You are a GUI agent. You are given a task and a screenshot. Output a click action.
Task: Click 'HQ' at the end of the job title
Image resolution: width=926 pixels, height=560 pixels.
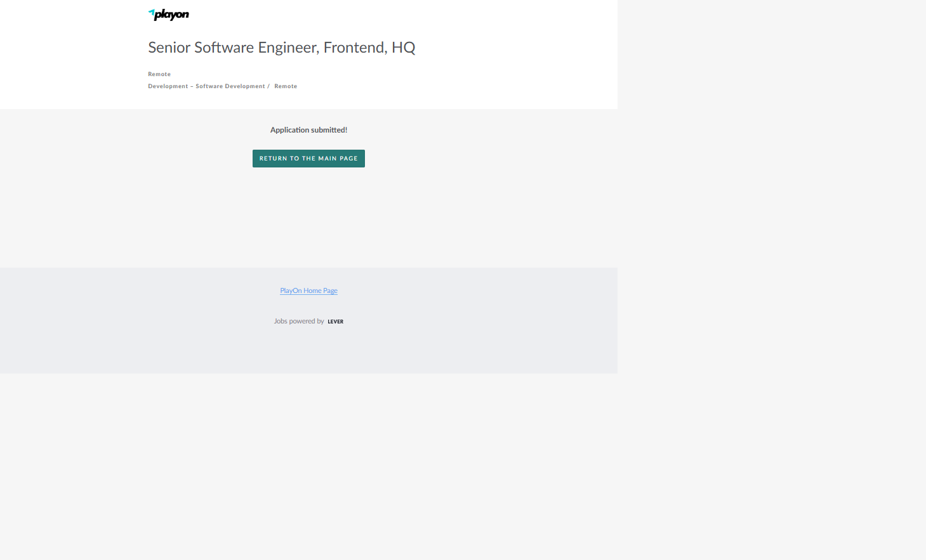pyautogui.click(x=403, y=48)
